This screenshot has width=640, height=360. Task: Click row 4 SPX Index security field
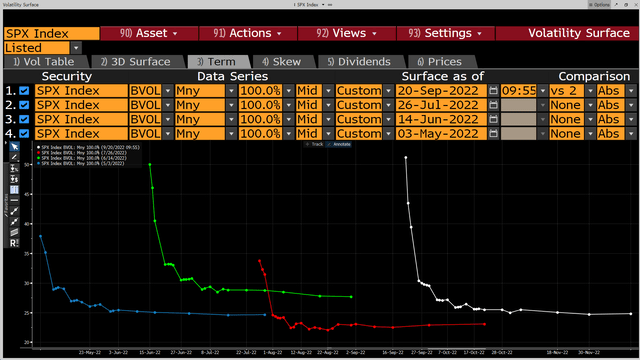(x=81, y=133)
